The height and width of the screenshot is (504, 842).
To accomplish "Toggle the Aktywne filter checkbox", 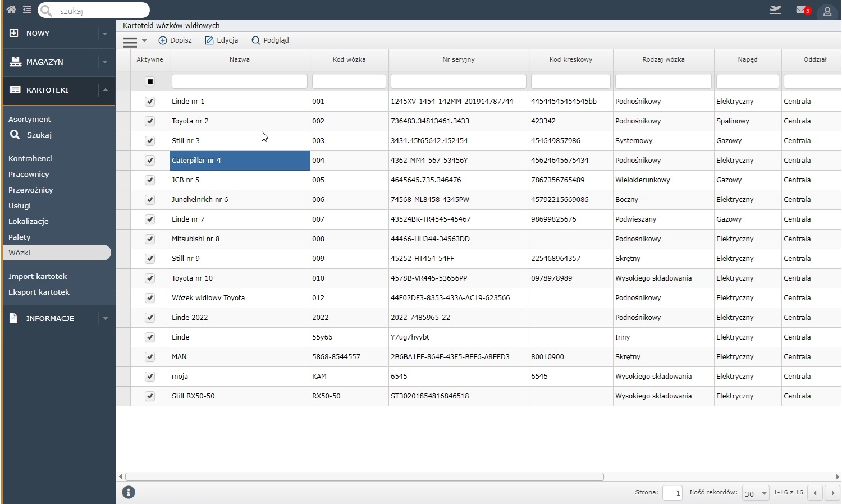I will [x=150, y=81].
